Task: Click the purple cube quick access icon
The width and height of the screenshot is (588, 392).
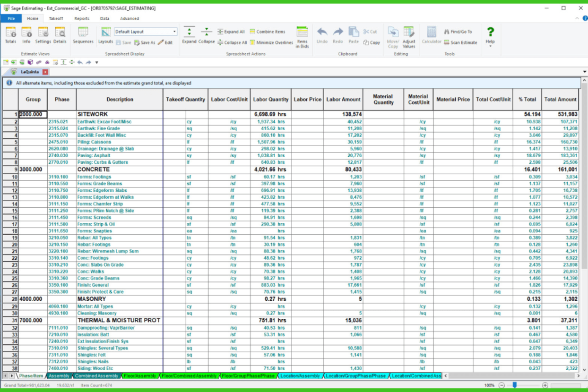Action: (x=30, y=62)
